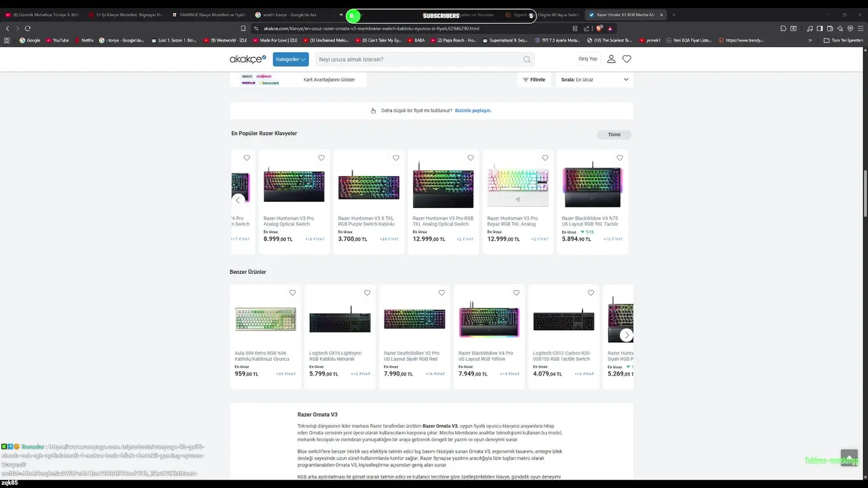Open Razer DeathStalker V2 Pro product title
The image size is (868, 488).
pyautogui.click(x=412, y=356)
